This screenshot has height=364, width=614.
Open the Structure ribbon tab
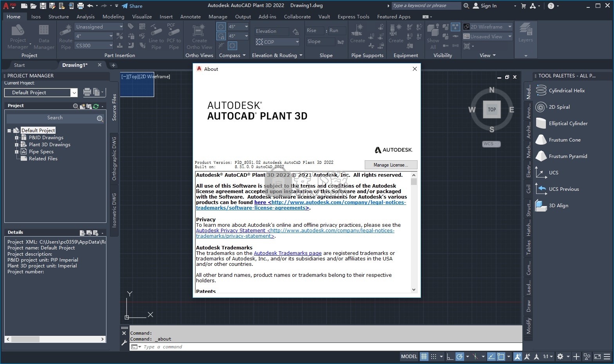click(59, 16)
